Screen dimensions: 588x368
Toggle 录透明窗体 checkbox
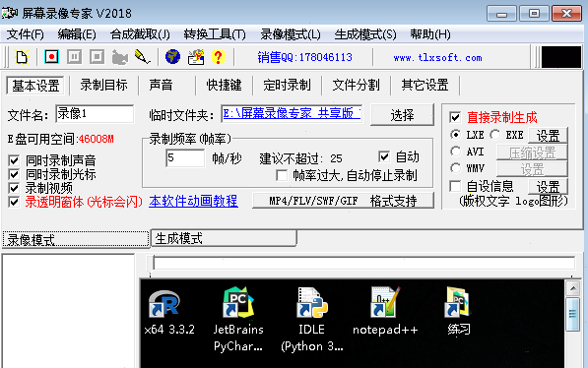[14, 202]
